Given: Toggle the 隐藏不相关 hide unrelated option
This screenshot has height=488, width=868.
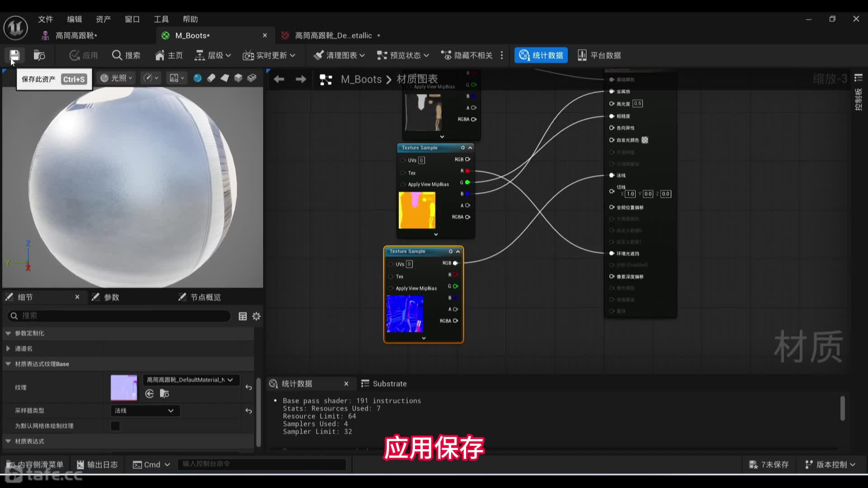Looking at the screenshot, I should tap(467, 55).
